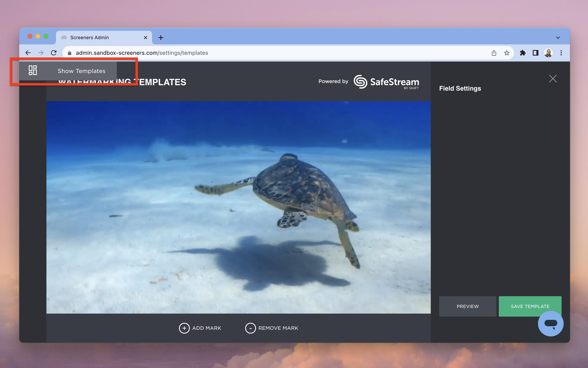Image resolution: width=588 pixels, height=368 pixels.
Task: Click the PREVIEW button
Action: [467, 306]
